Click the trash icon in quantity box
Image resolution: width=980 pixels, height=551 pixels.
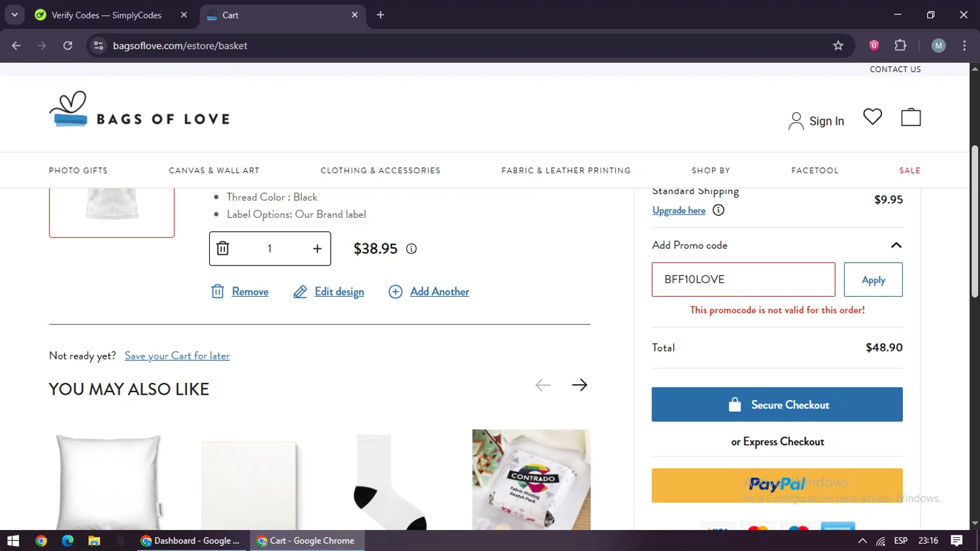coord(223,248)
